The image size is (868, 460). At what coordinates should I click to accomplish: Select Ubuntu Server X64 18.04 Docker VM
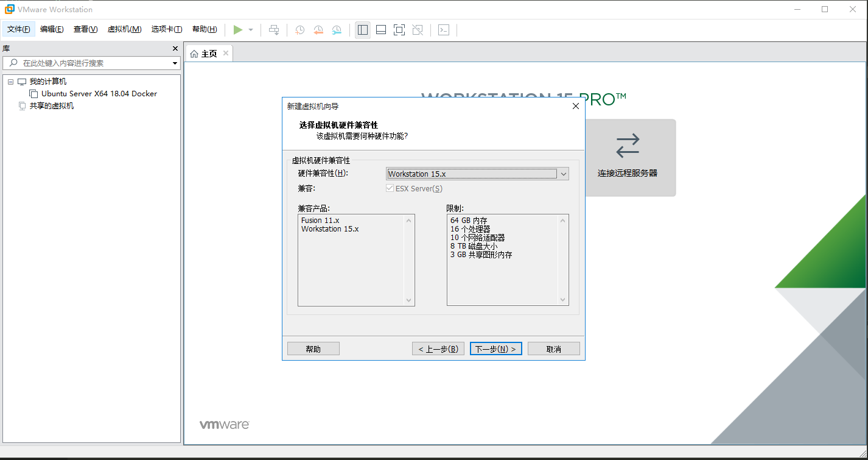click(99, 94)
